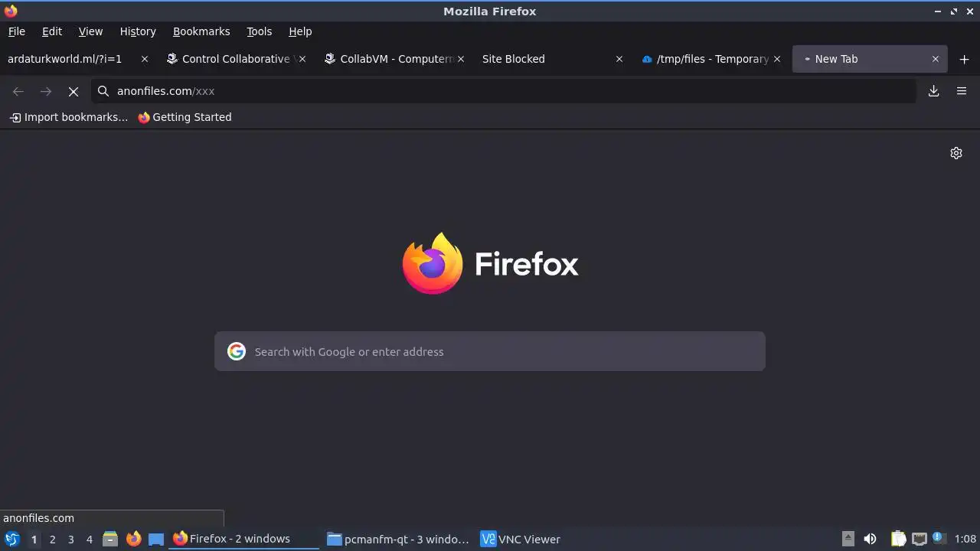Screen dimensions: 980x551
Task: Launch Firefox from the panel quick-launch icon
Action: (133, 539)
